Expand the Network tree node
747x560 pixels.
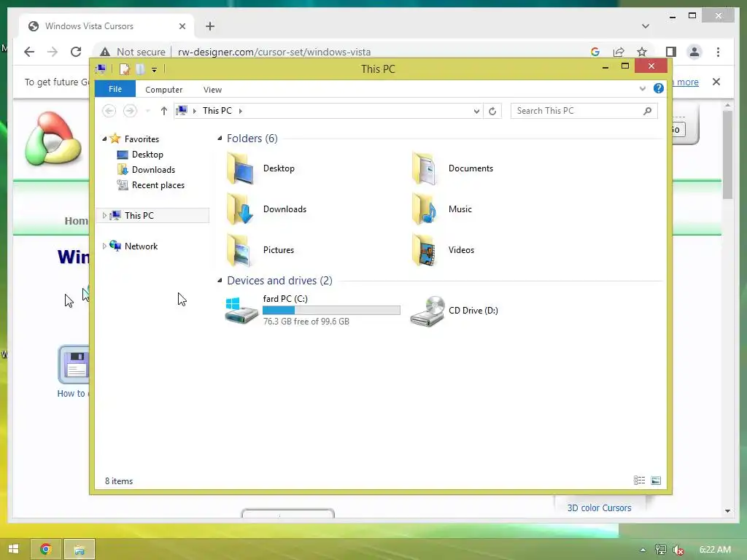pos(104,246)
